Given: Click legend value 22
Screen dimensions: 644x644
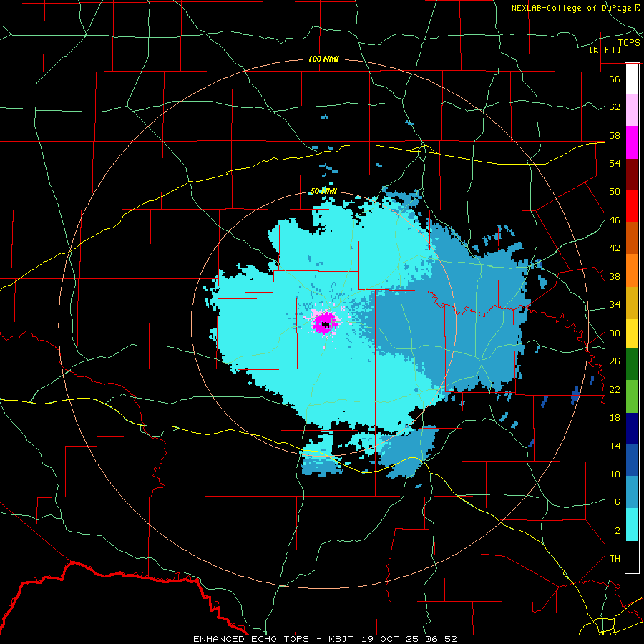Looking at the screenshot, I should point(615,389).
